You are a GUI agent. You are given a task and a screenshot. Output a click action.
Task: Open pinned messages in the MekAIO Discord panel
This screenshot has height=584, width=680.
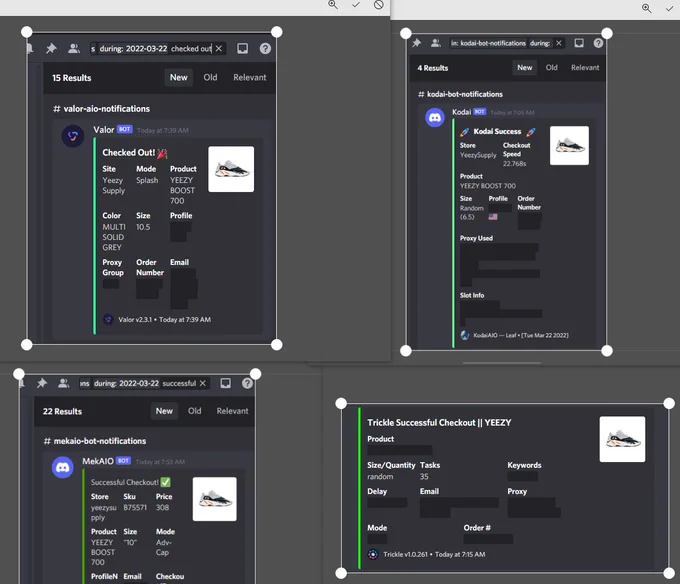pyautogui.click(x=42, y=383)
